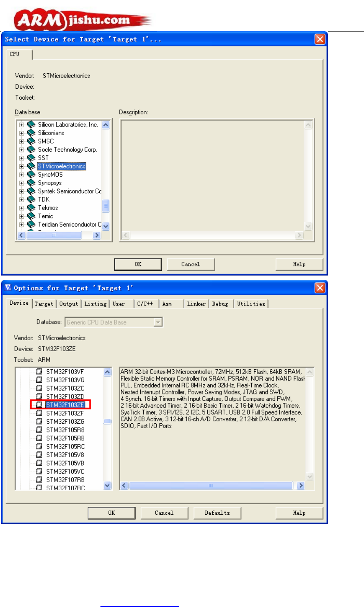This screenshot has width=364, height=607.
Task: Expand the Socle Technology Corp. node
Action: click(22, 150)
